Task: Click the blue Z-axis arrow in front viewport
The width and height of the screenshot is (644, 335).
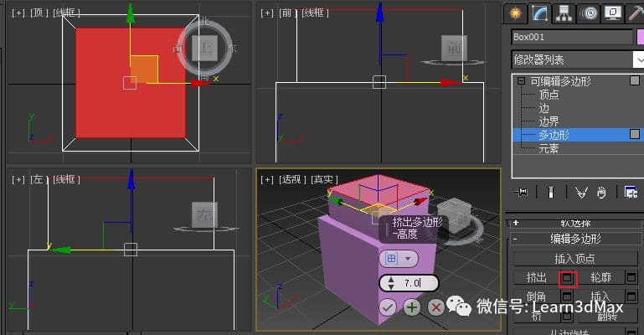Action: [x=380, y=13]
